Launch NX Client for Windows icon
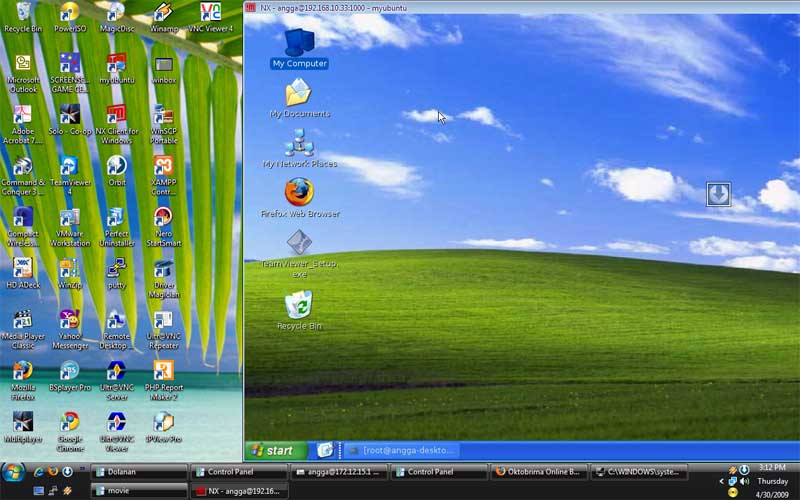Screen dimensions: 800x500 point(116,124)
